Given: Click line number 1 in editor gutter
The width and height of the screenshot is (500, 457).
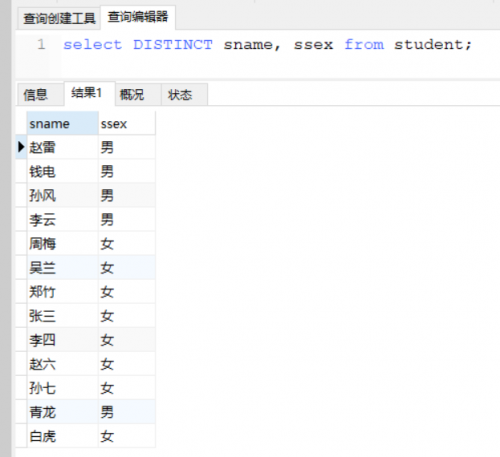Looking at the screenshot, I should pos(41,44).
